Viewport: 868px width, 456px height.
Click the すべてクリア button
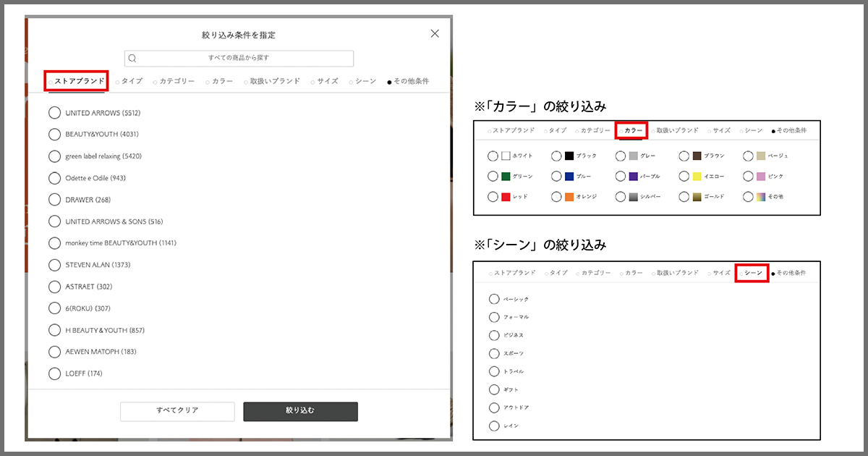click(177, 411)
